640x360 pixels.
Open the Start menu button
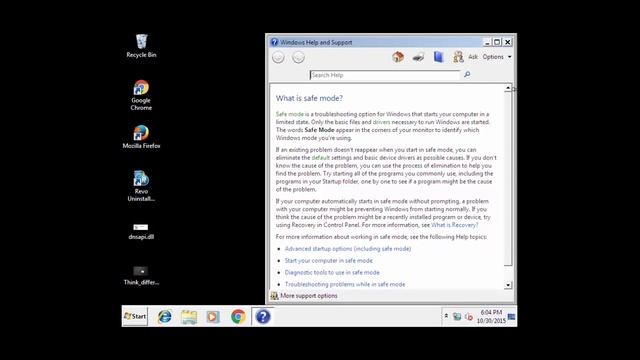pyautogui.click(x=135, y=316)
